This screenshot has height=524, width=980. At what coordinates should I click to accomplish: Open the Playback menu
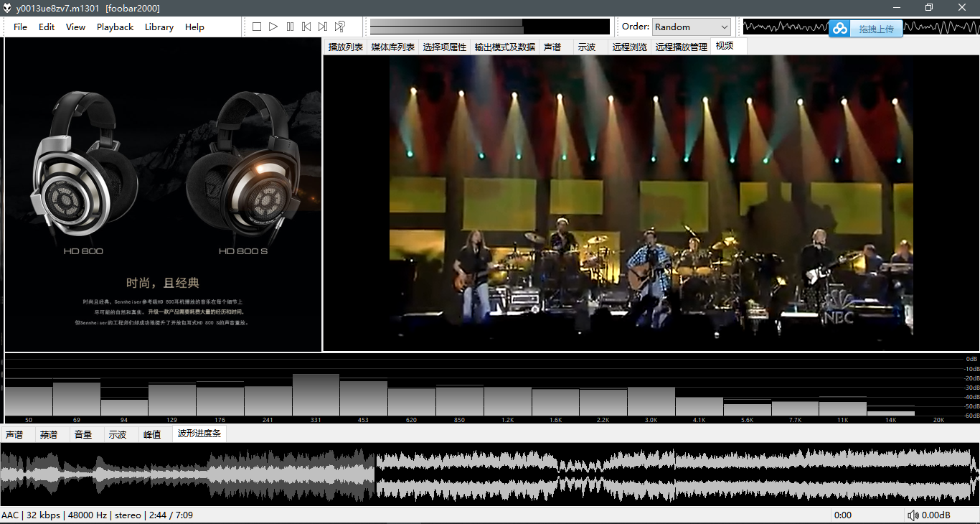[x=115, y=27]
